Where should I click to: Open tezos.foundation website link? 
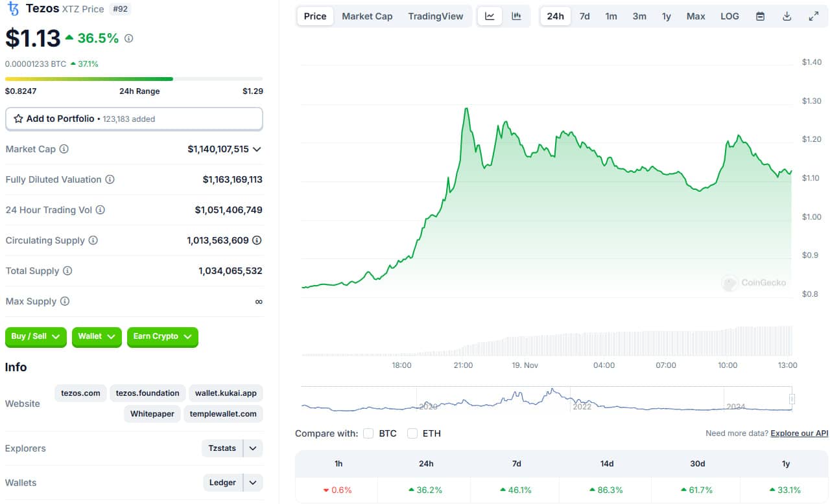pyautogui.click(x=148, y=393)
